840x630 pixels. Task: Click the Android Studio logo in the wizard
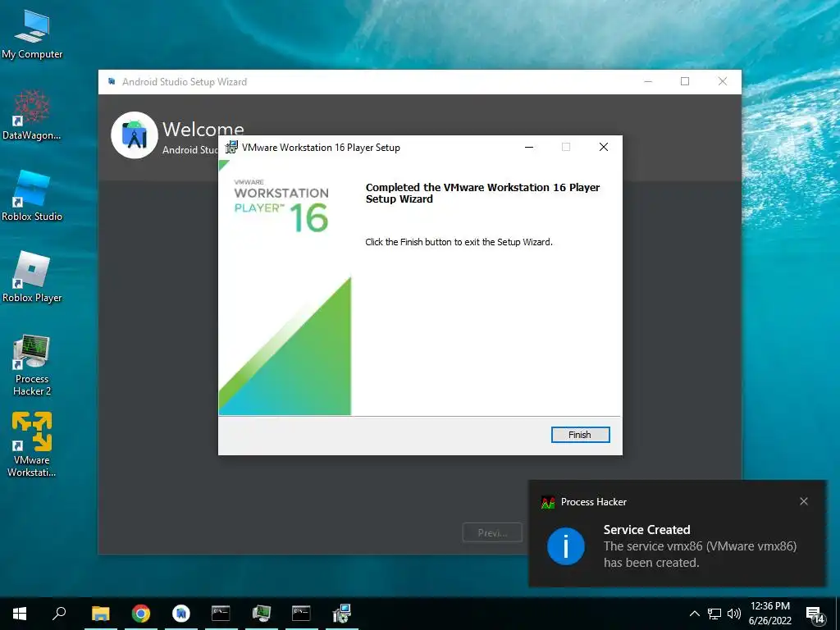click(x=134, y=135)
